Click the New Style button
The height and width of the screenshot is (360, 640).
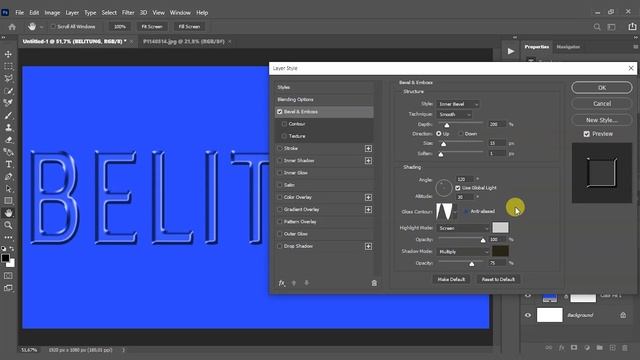(x=602, y=120)
